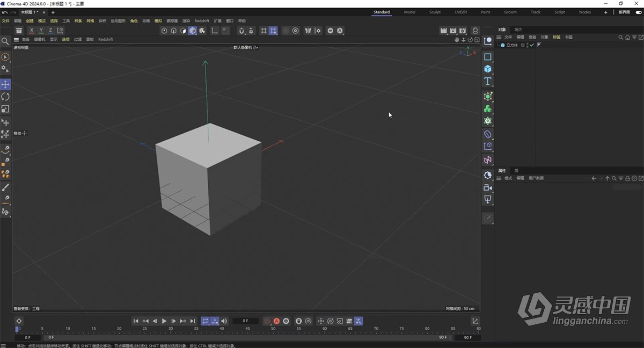This screenshot has height=348, width=644.
Task: Click the Cube primitive icon in right palette
Action: [488, 69]
